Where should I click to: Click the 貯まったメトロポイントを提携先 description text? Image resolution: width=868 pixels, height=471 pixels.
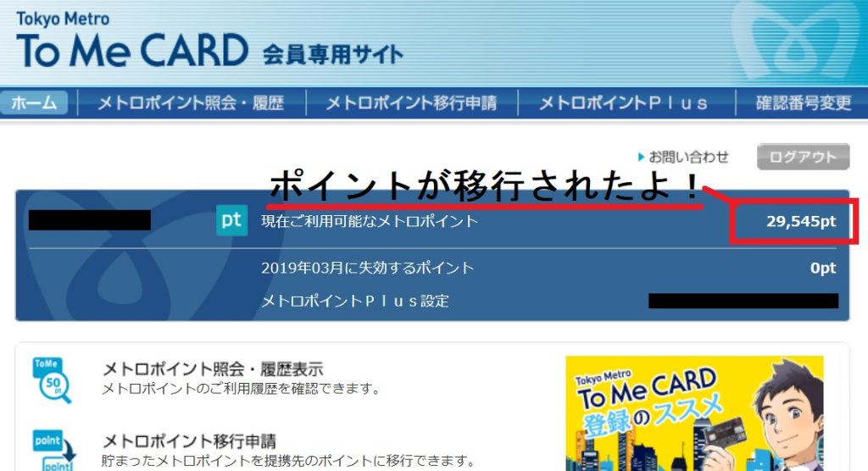288,461
